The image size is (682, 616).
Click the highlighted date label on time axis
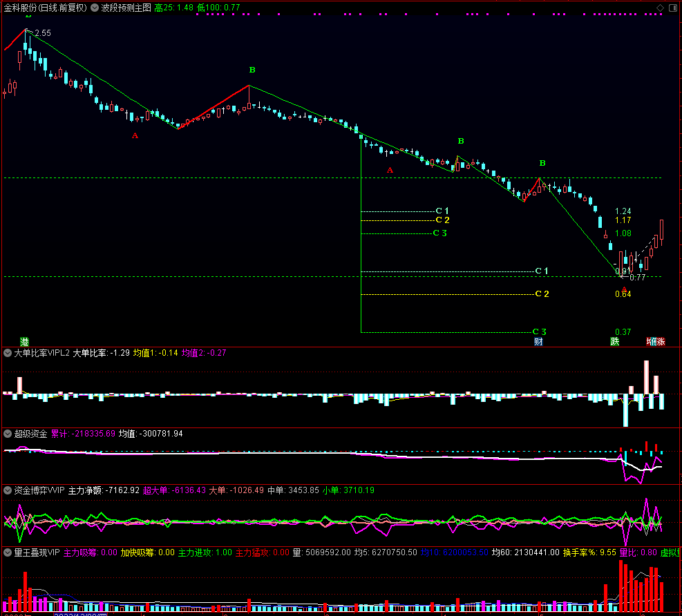click(x=80, y=614)
